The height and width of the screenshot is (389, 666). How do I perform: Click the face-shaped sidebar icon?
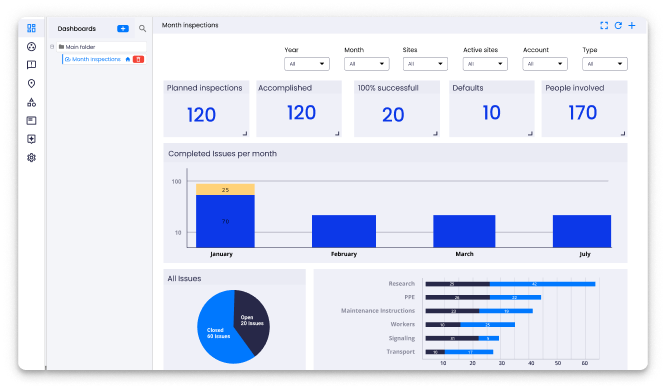(31, 47)
